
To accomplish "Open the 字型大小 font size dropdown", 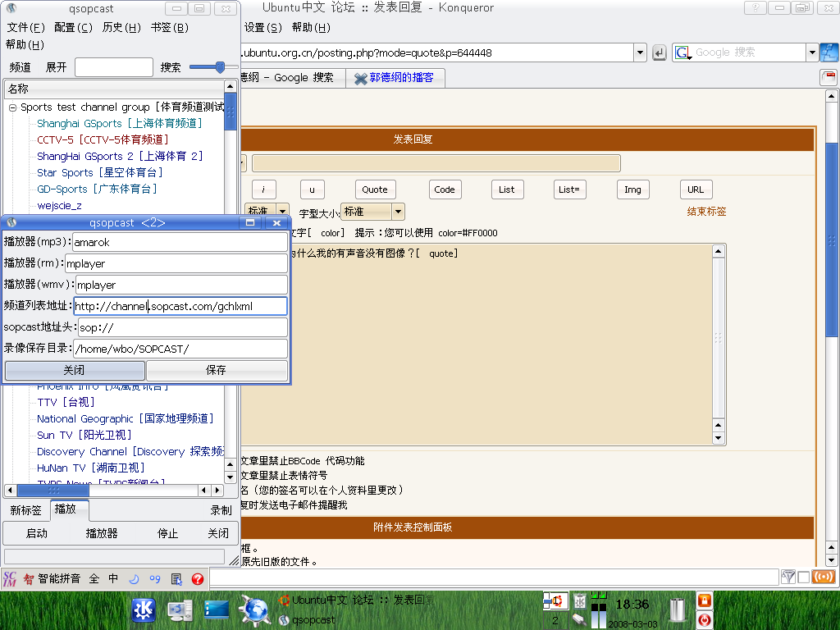I will [x=398, y=212].
